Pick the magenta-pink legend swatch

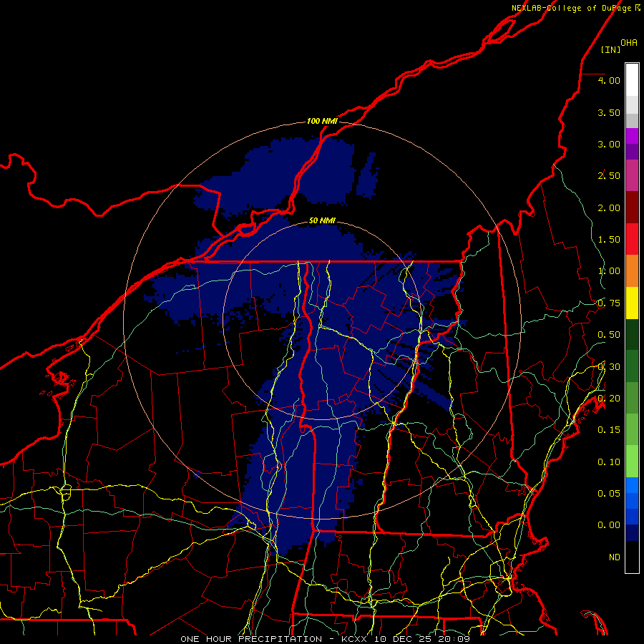pyautogui.click(x=632, y=176)
